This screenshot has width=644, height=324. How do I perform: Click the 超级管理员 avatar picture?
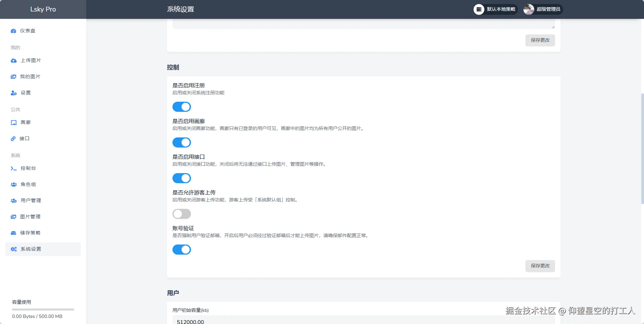528,9
